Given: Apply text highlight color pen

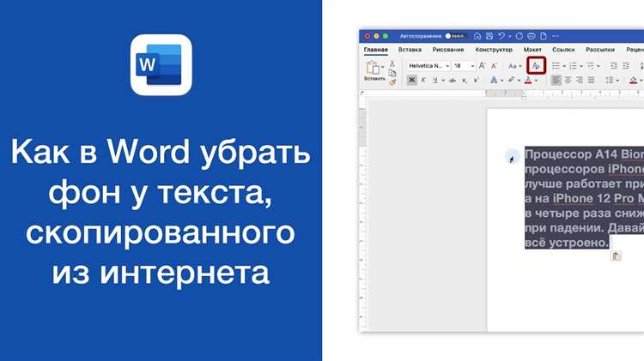Looking at the screenshot, I should click(511, 80).
